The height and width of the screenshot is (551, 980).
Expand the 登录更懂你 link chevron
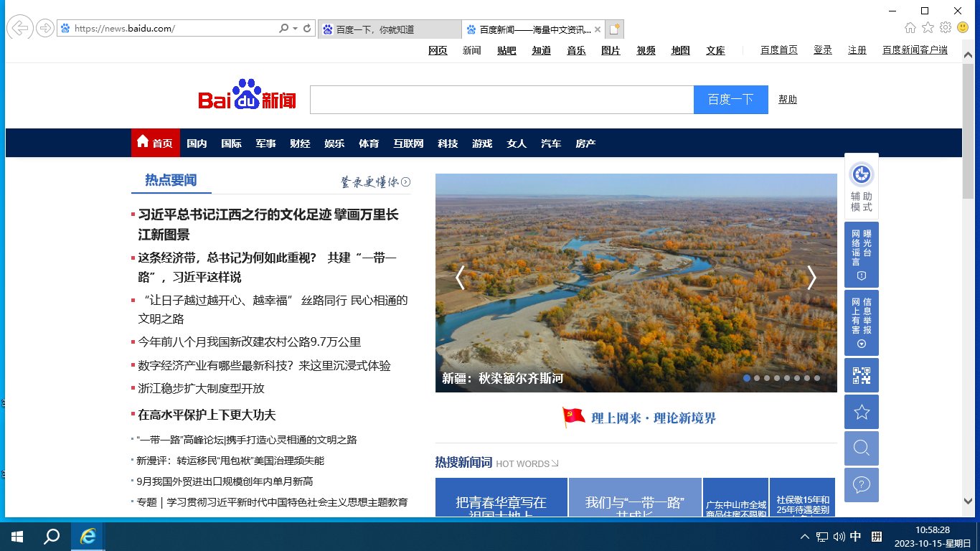pyautogui.click(x=405, y=182)
